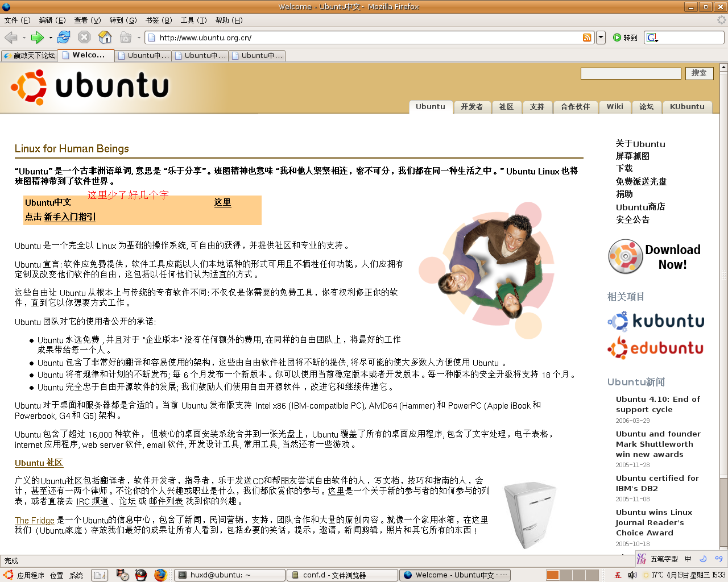Open the Home page icon

point(105,38)
